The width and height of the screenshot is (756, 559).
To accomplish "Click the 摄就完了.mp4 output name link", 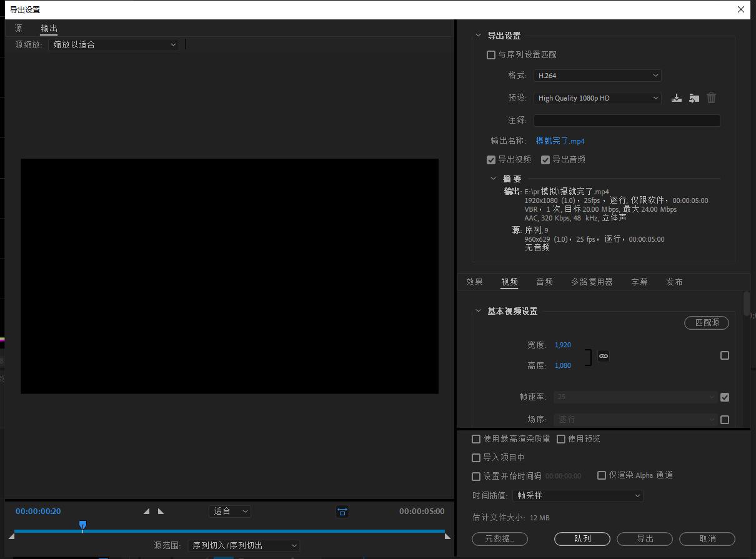I will 560,141.
